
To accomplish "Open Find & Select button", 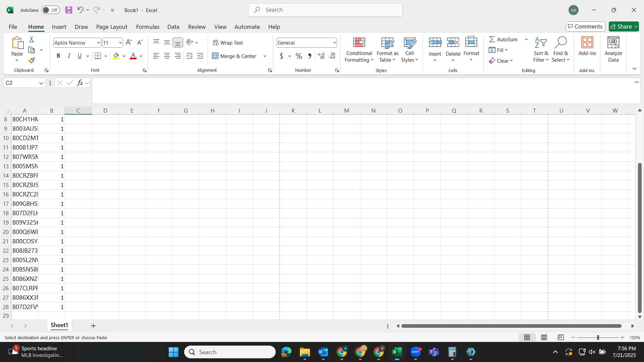I will click(x=561, y=50).
